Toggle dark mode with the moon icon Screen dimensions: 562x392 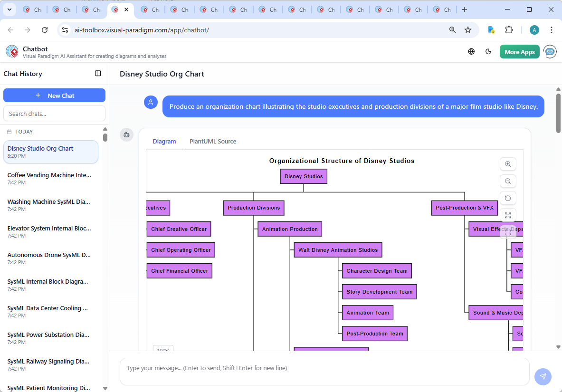pyautogui.click(x=488, y=52)
